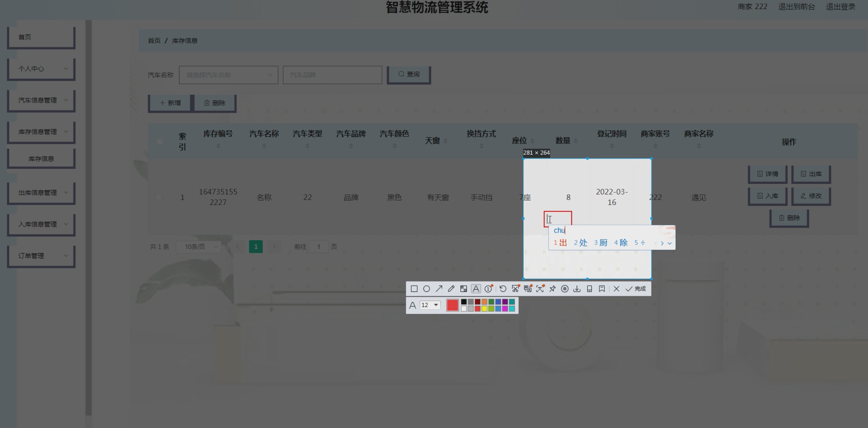Save screenshot with download icon
This screenshot has height=428, width=868.
click(x=577, y=289)
